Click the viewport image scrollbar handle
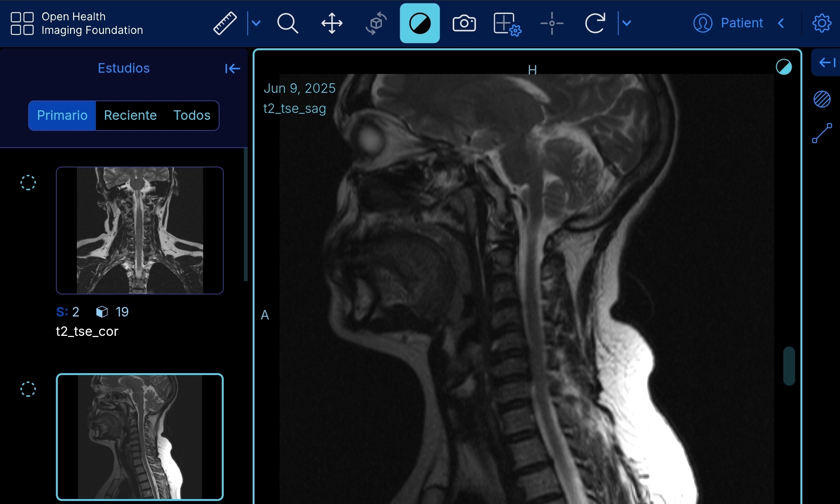Viewport: 840px width, 504px height. pyautogui.click(x=789, y=366)
